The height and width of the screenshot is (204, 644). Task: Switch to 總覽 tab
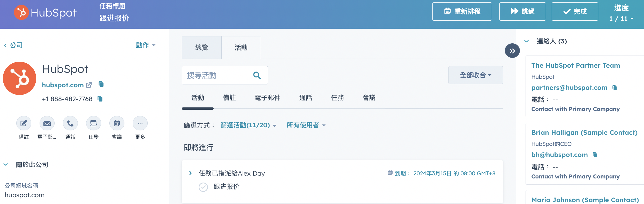click(x=202, y=48)
